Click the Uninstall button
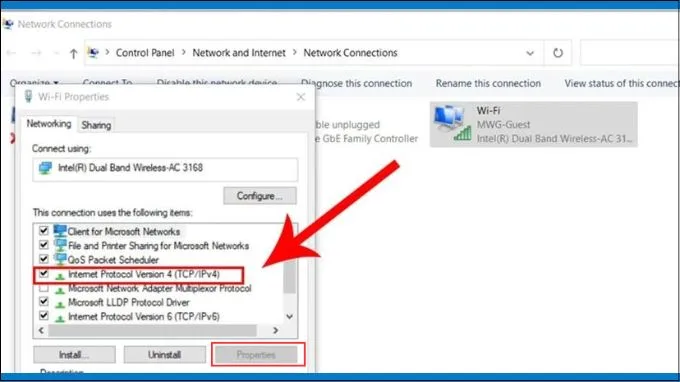680x382 pixels. pos(164,355)
